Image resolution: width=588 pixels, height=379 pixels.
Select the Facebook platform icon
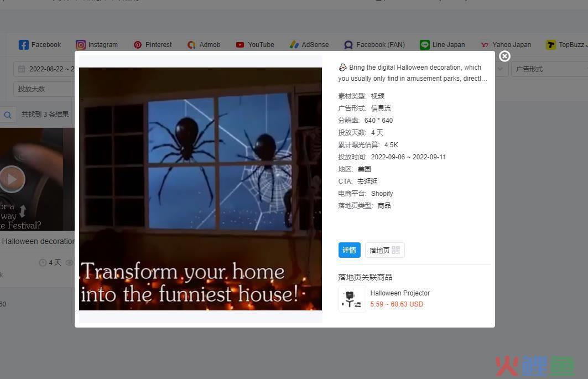tap(24, 45)
